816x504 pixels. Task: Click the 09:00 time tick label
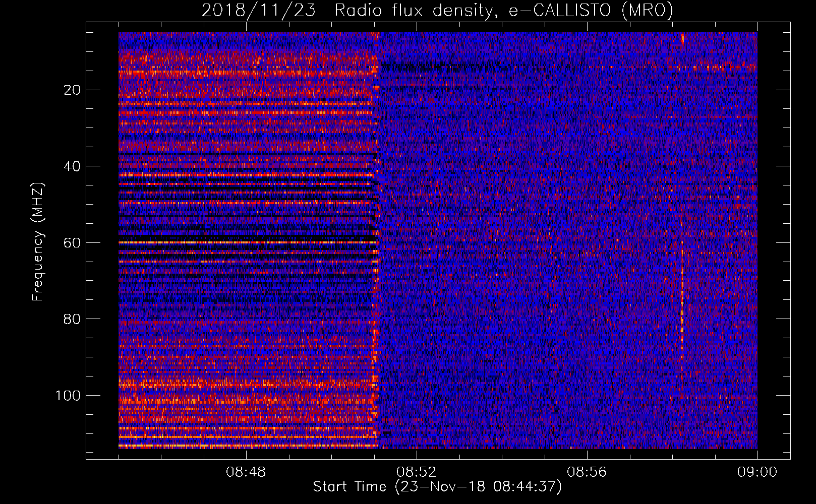click(757, 472)
